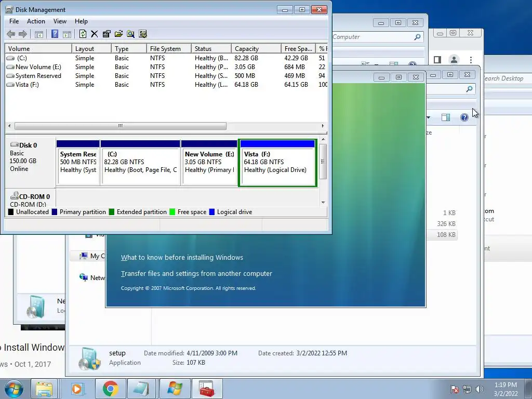The height and width of the screenshot is (399, 532).
Task: Toggle the Chrome side panel icon
Action: [437, 60]
